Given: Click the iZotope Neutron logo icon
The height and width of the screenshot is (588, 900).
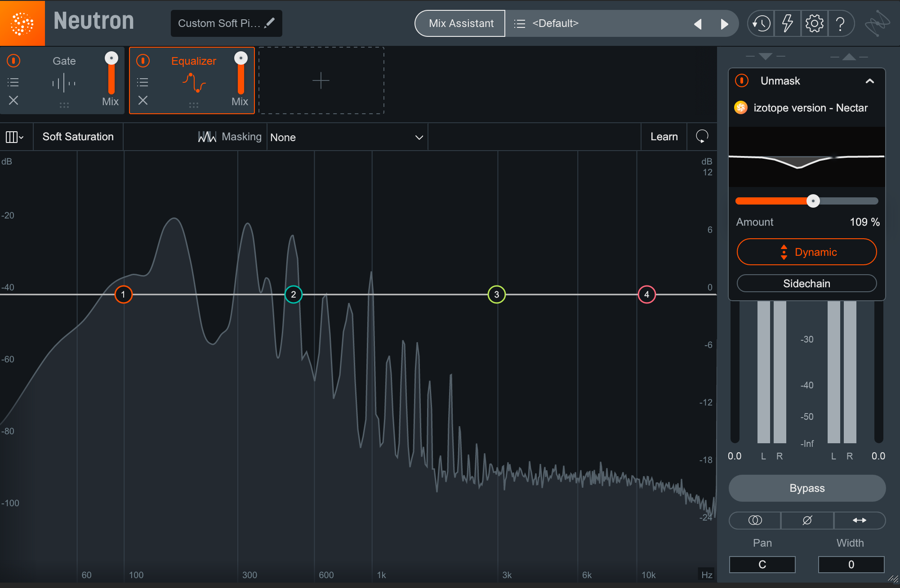Looking at the screenshot, I should [22, 23].
